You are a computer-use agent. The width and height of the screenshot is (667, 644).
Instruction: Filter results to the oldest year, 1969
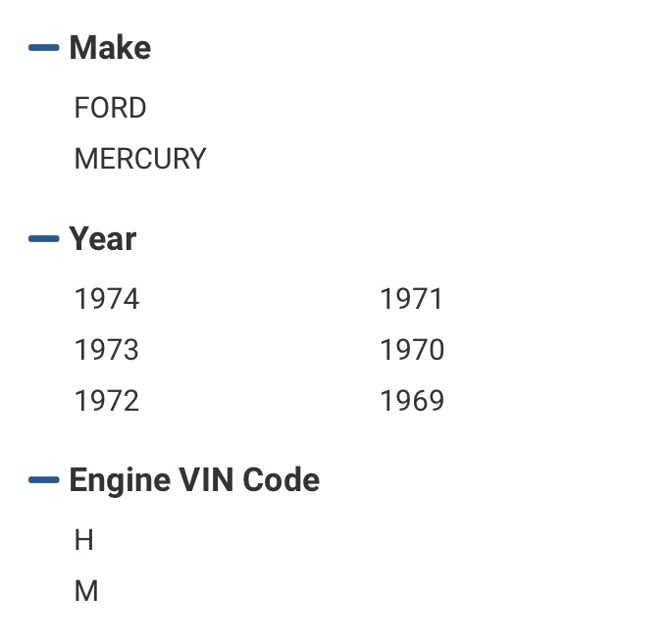(412, 401)
